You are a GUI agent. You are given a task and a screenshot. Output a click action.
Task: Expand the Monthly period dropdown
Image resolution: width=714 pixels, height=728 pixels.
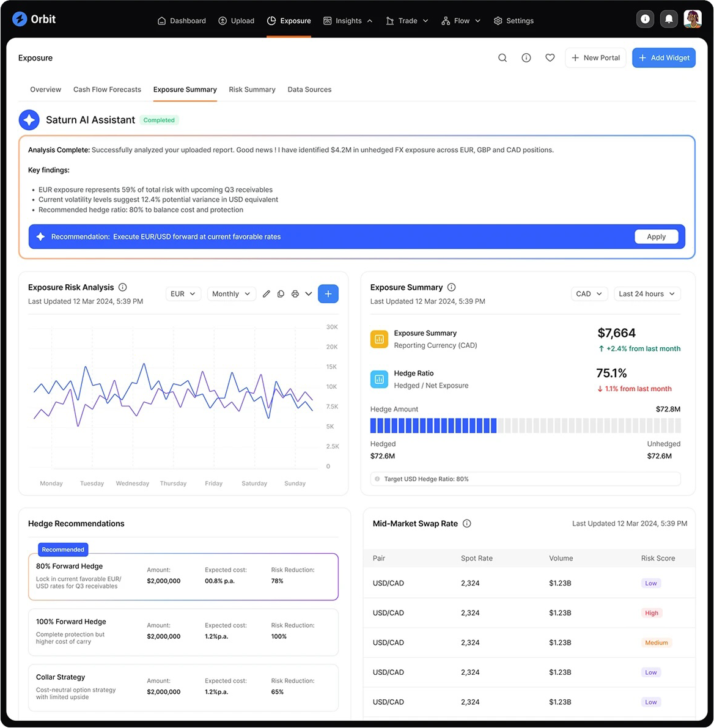(231, 294)
